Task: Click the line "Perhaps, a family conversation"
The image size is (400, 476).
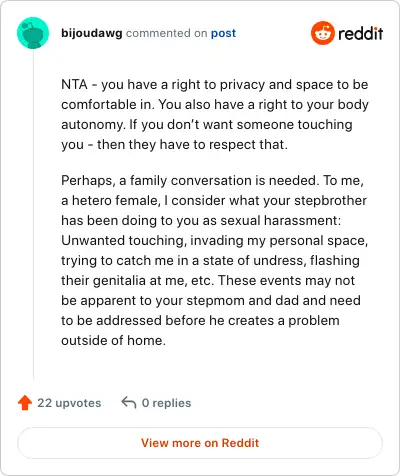Action: pyautogui.click(x=212, y=181)
